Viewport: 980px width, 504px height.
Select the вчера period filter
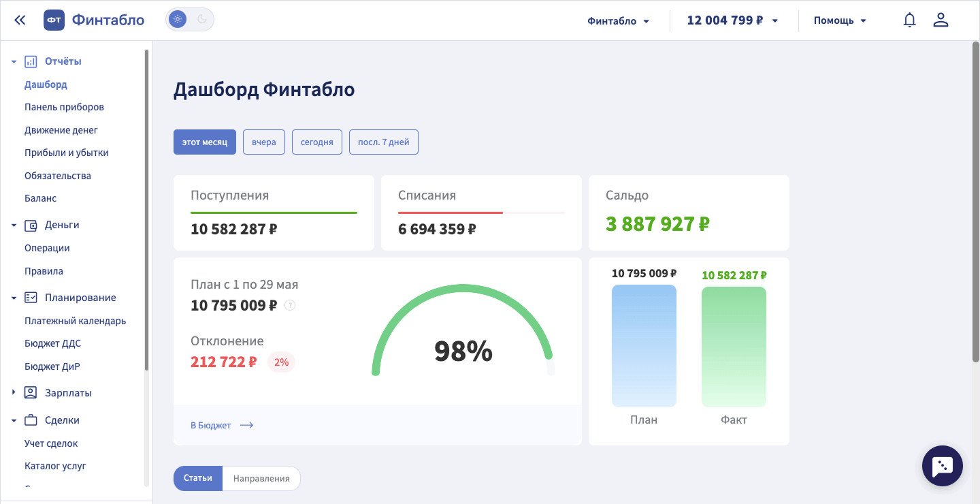point(264,142)
